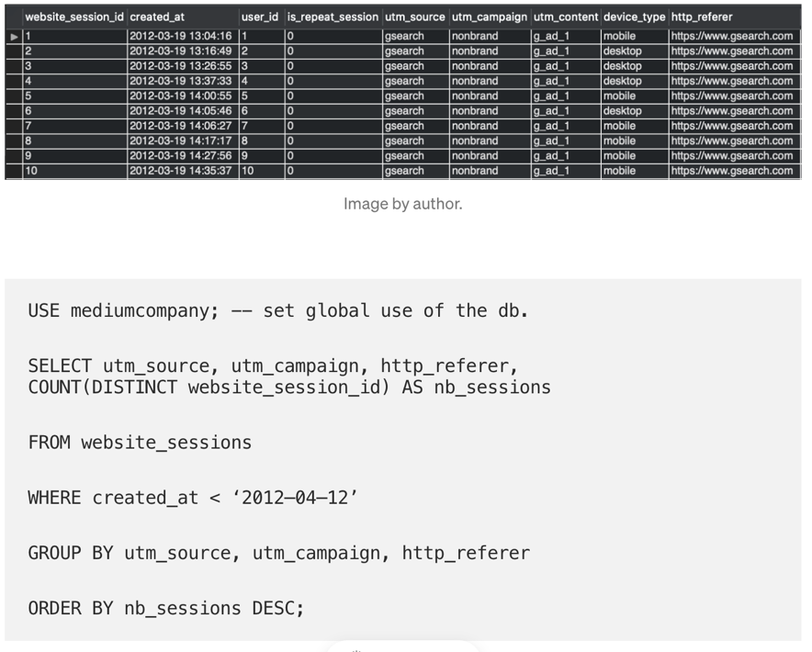Select the device_type column header
812x652 pixels.
(x=634, y=17)
